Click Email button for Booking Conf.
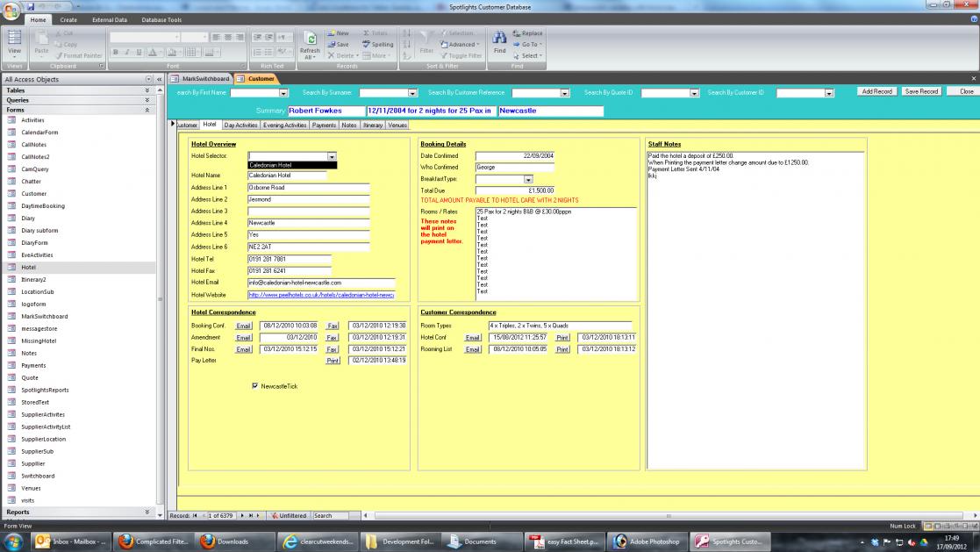Viewport: 980px width, 552px height. (x=244, y=326)
